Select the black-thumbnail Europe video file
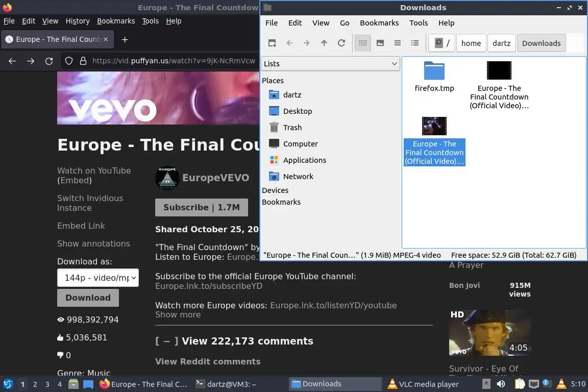Screen dimensions: 588x392 click(499, 86)
